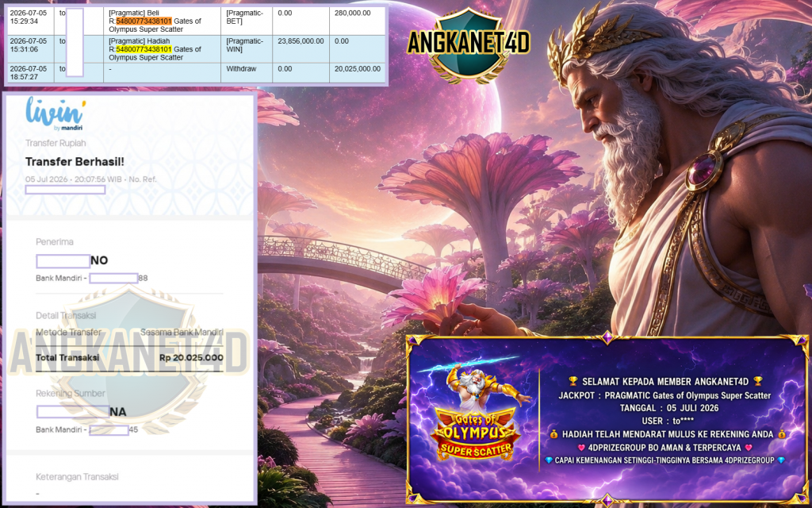Select the 23,856,000.00 win amount

click(x=301, y=41)
